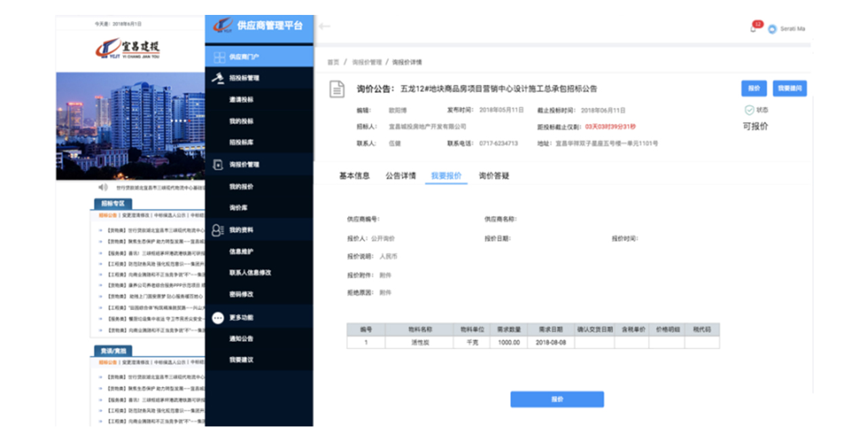Click the 询报价详情 breadcrumb item
This screenshot has height=438, width=868.
click(x=407, y=62)
